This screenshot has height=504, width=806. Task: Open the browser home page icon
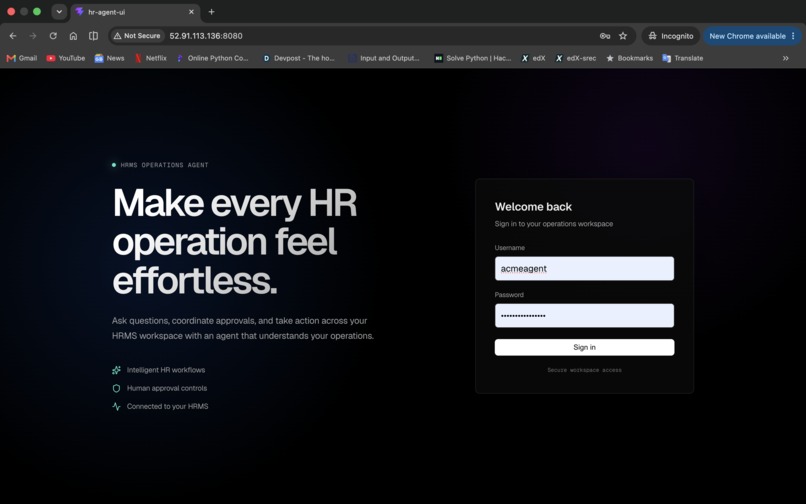pos(73,36)
